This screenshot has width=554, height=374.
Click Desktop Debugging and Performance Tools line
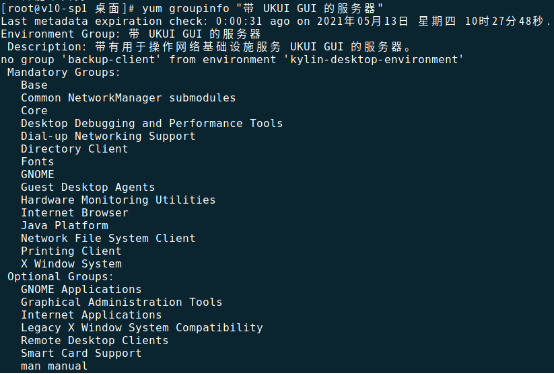pos(152,123)
